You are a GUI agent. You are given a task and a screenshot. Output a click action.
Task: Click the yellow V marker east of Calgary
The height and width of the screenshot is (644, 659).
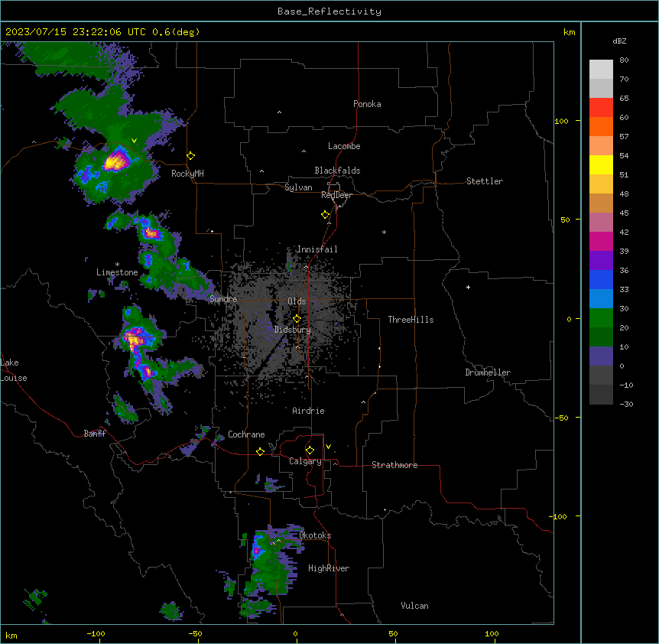pyautogui.click(x=328, y=447)
